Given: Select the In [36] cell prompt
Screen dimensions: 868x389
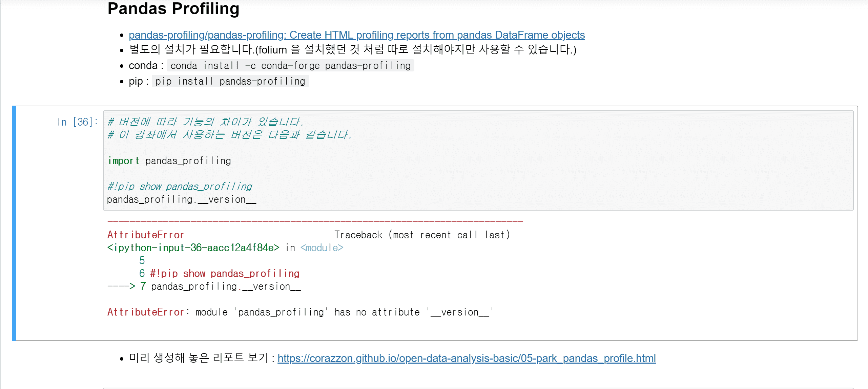Looking at the screenshot, I should (x=77, y=122).
